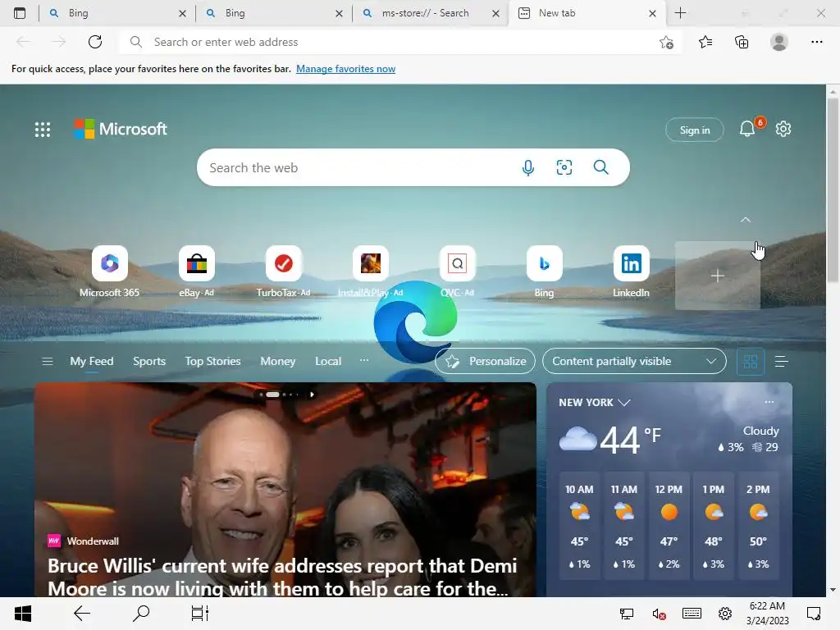The image size is (840, 630).
Task: Open Microsoft 365 quick link
Action: (109, 272)
